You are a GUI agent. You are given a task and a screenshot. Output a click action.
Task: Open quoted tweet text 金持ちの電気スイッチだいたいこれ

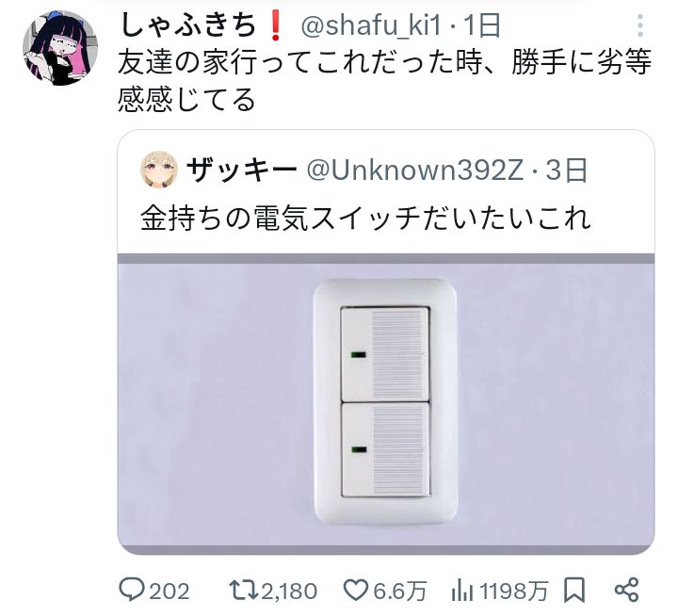[365, 218]
